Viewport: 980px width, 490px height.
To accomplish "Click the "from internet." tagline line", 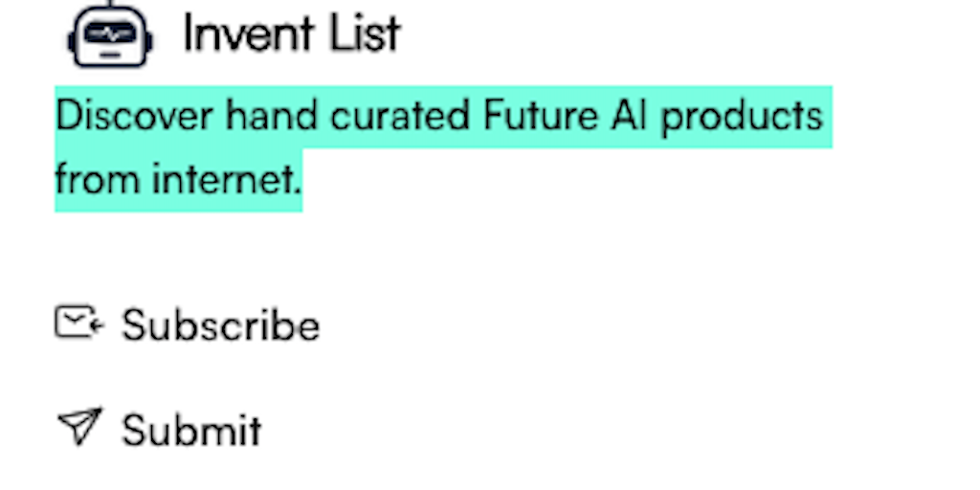I will click(178, 179).
